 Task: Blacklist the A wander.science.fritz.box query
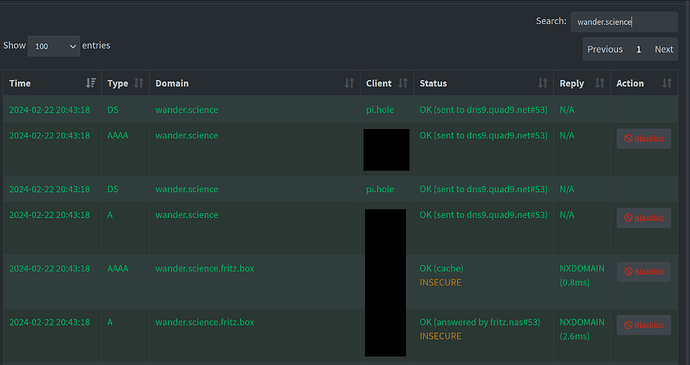pyautogui.click(x=644, y=325)
